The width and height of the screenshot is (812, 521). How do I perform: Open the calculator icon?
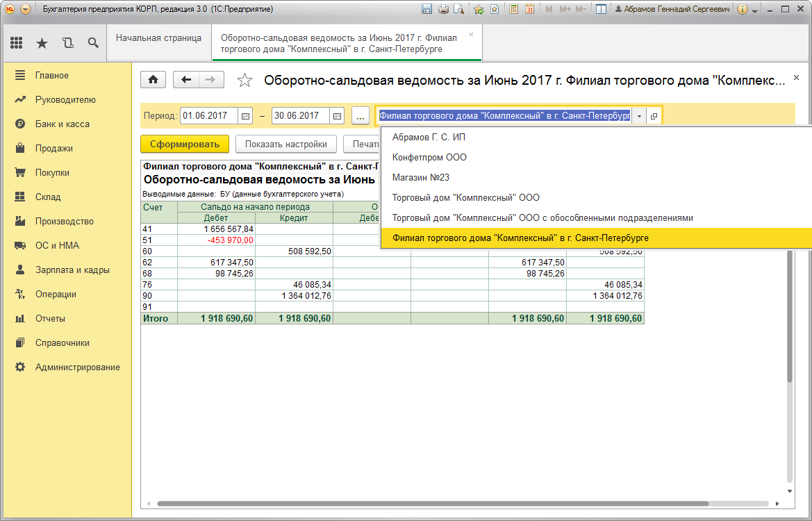click(x=514, y=9)
